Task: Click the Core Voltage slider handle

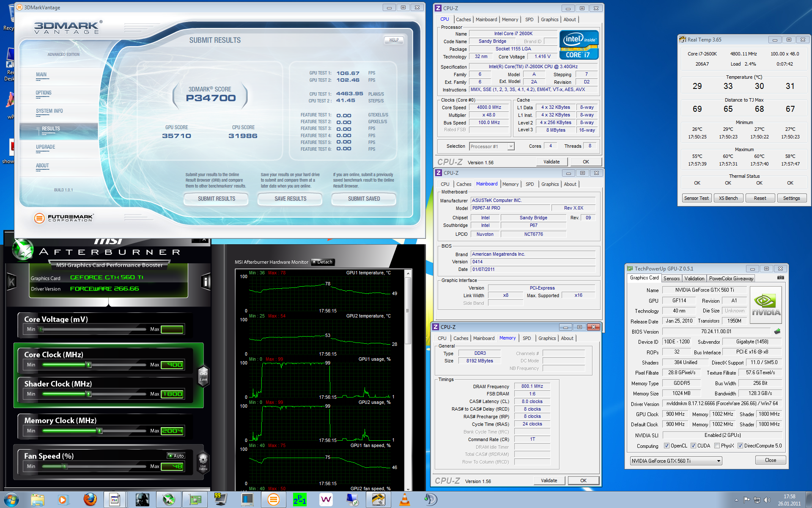Action: pyautogui.click(x=41, y=329)
